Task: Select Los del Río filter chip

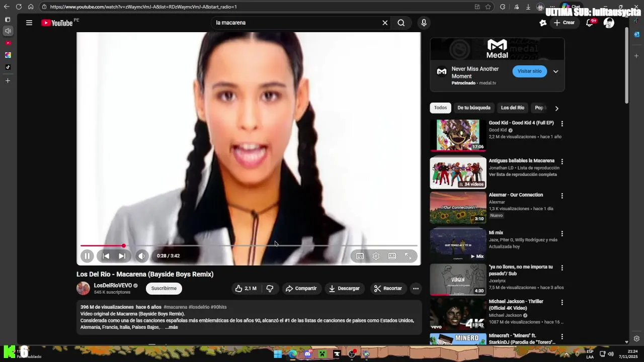Action: (x=512, y=108)
